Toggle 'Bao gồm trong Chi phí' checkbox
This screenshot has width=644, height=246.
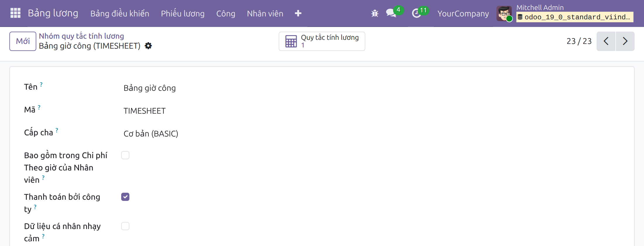click(x=125, y=155)
